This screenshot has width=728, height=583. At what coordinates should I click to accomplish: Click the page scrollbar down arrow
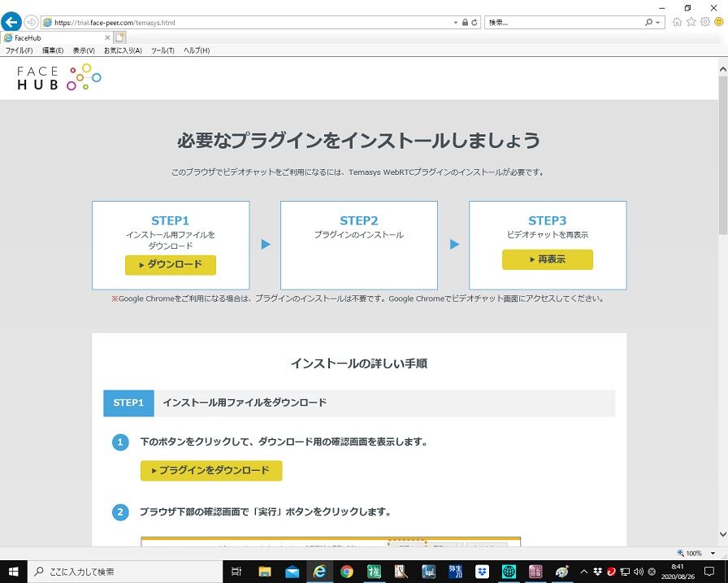pyautogui.click(x=723, y=534)
